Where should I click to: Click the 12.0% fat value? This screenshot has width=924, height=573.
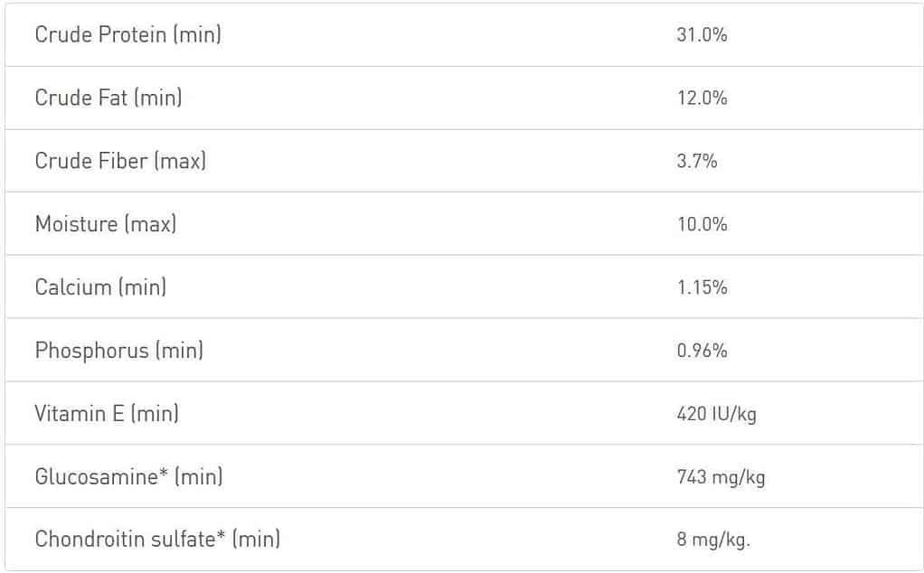[x=702, y=98]
